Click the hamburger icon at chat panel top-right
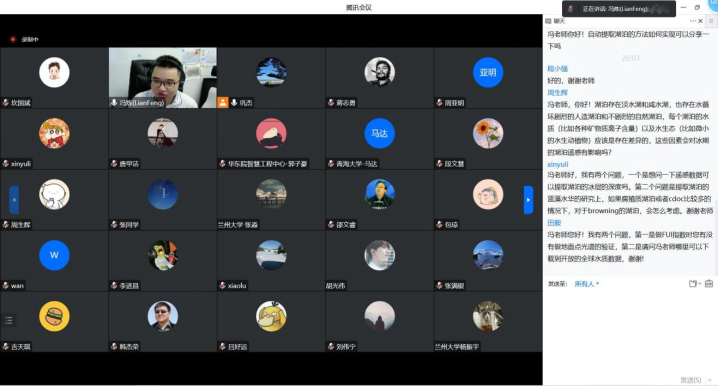 [711, 21]
